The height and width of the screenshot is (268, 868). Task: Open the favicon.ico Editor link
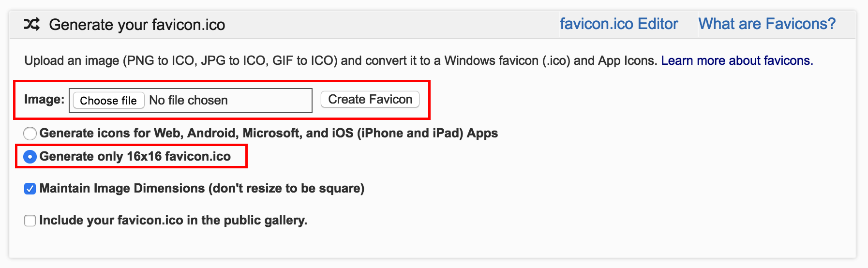(619, 24)
